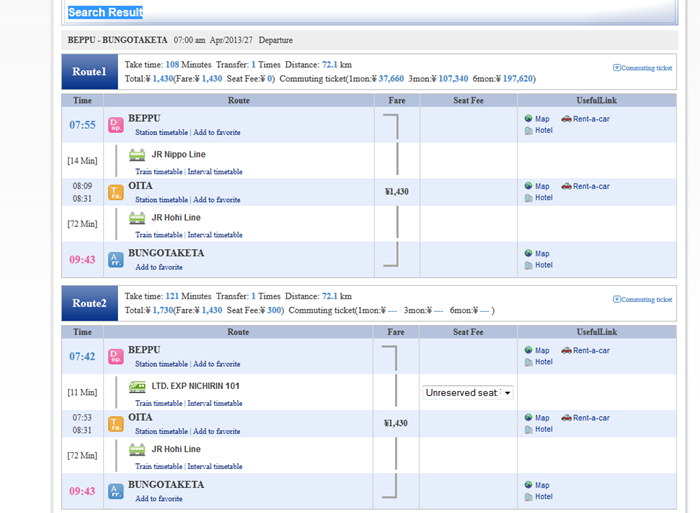Click the train icon next to JR Hohi Line in Route1
700x513 pixels.
point(137,218)
